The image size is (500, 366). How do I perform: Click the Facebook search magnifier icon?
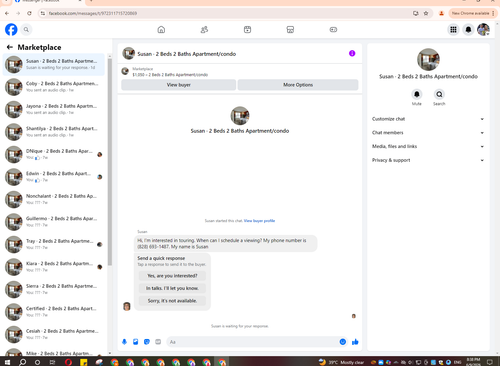tap(26, 30)
